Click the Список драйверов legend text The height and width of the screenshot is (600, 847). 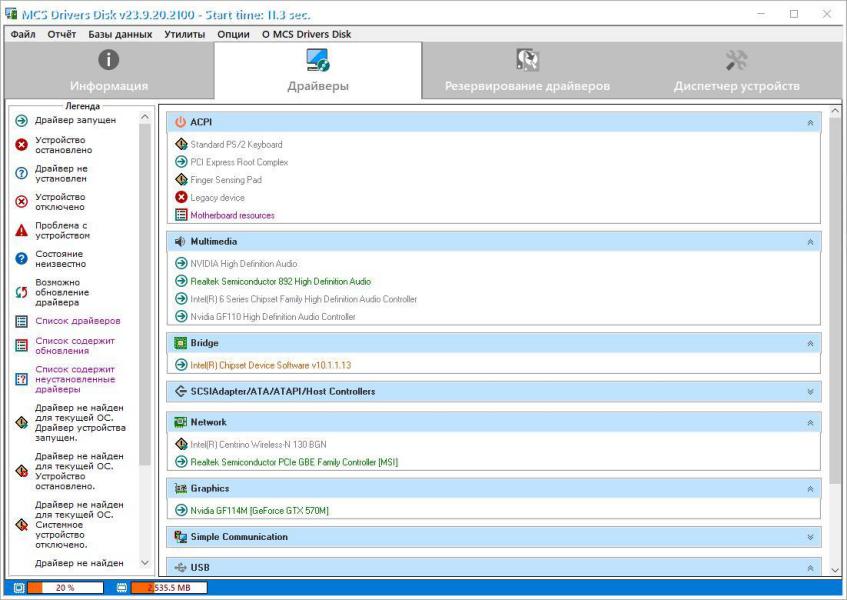click(78, 321)
